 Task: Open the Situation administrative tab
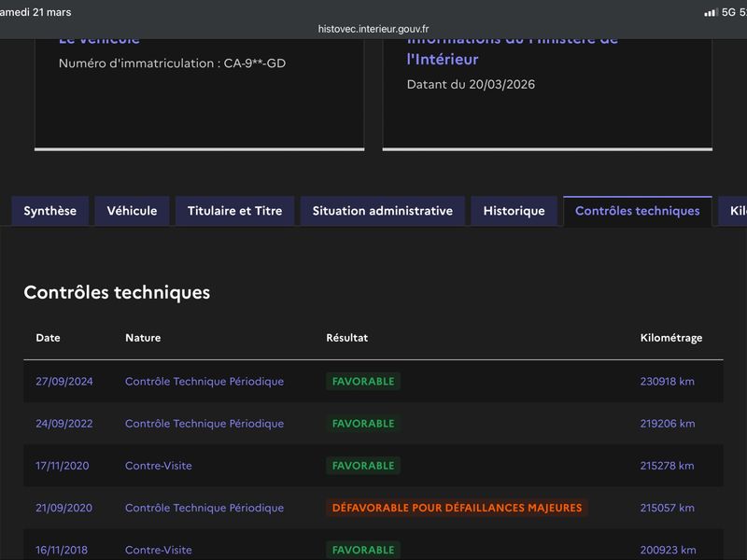click(x=382, y=211)
